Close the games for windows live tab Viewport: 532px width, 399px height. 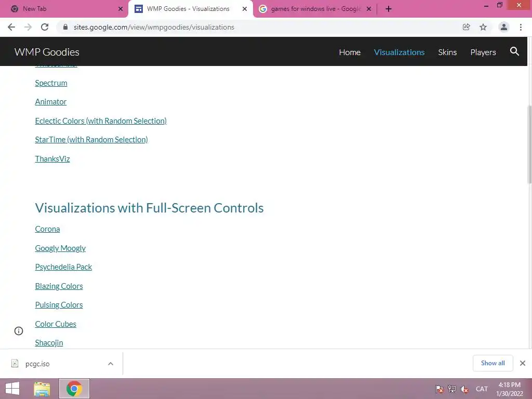click(369, 9)
